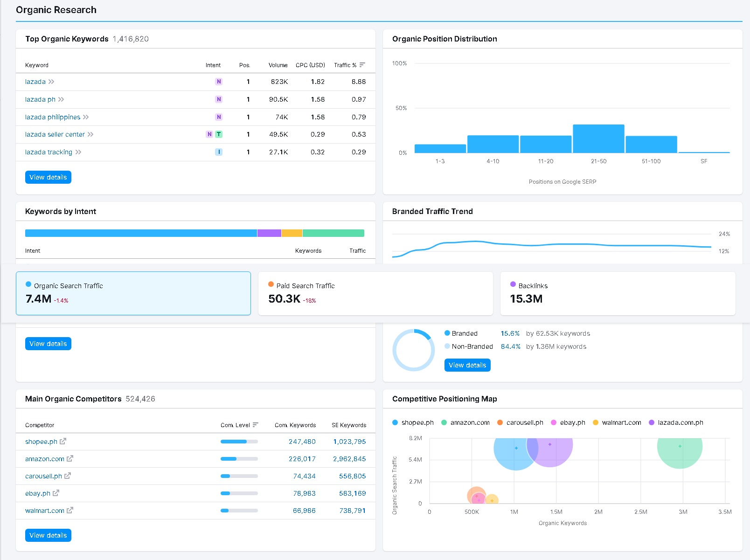Click the green segment of Keywords by Intent bar
750x560 pixels.
click(x=333, y=233)
